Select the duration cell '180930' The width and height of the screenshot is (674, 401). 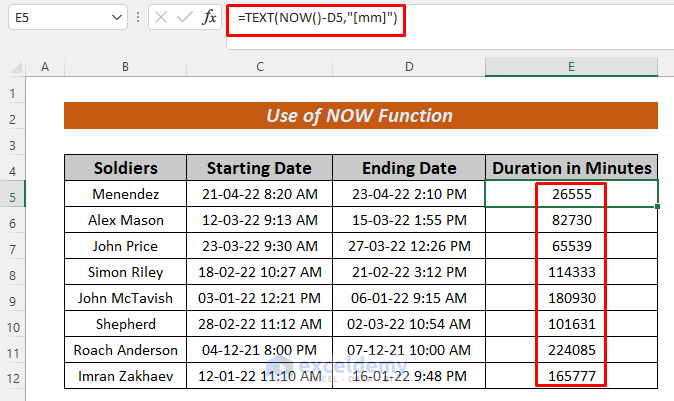(572, 298)
